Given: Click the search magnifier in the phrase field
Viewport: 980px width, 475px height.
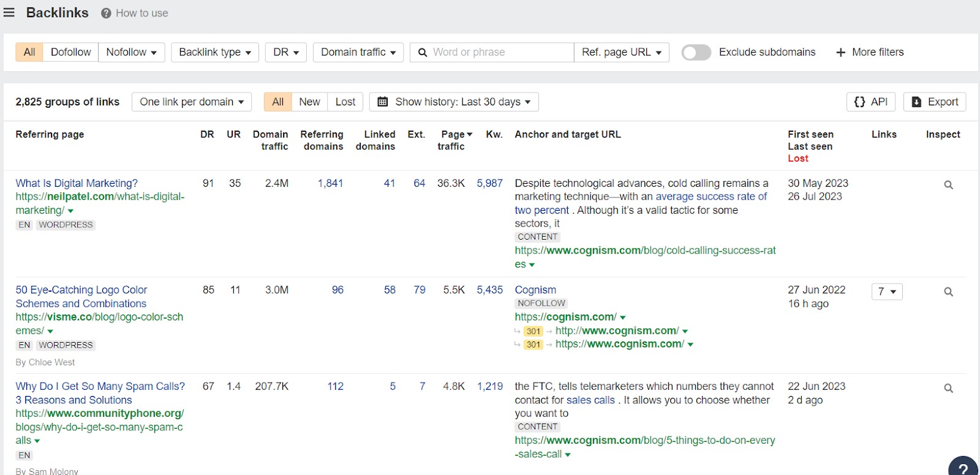Looking at the screenshot, I should click(423, 53).
